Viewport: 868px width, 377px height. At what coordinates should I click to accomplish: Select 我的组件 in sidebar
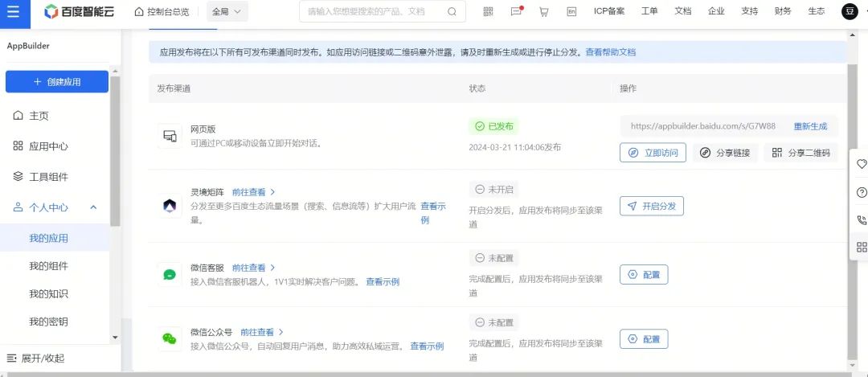pos(49,266)
